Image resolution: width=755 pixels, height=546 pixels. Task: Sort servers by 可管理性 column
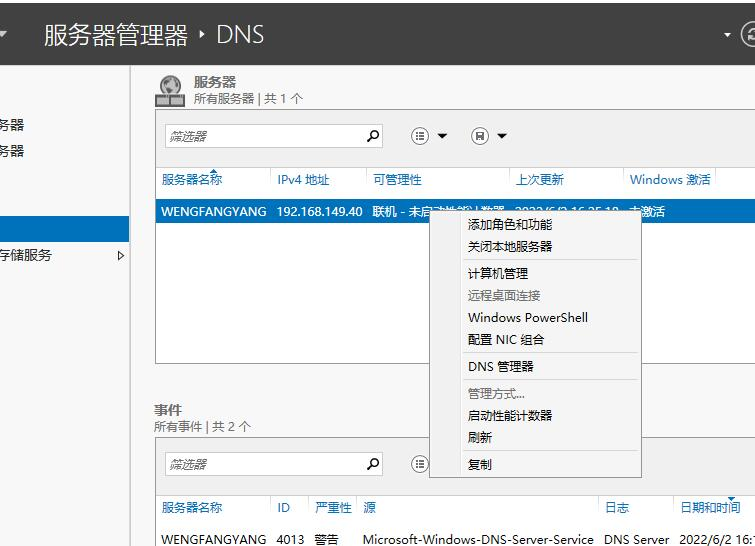click(x=397, y=180)
